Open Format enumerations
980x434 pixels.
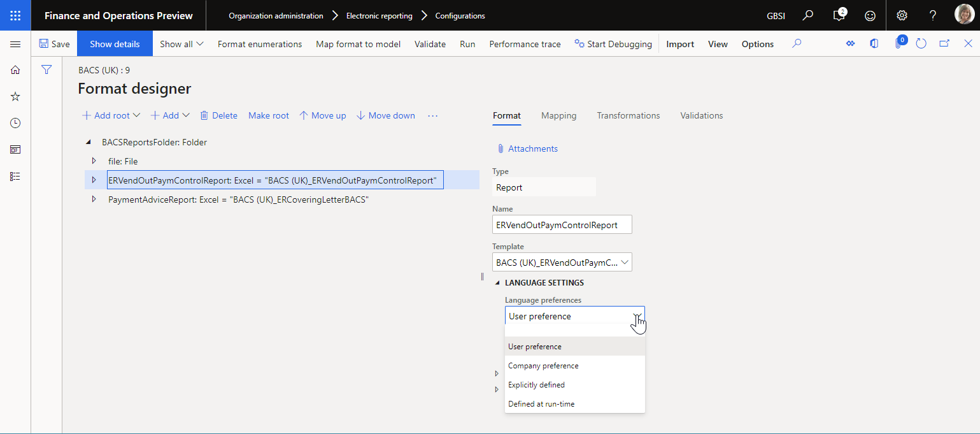point(260,44)
